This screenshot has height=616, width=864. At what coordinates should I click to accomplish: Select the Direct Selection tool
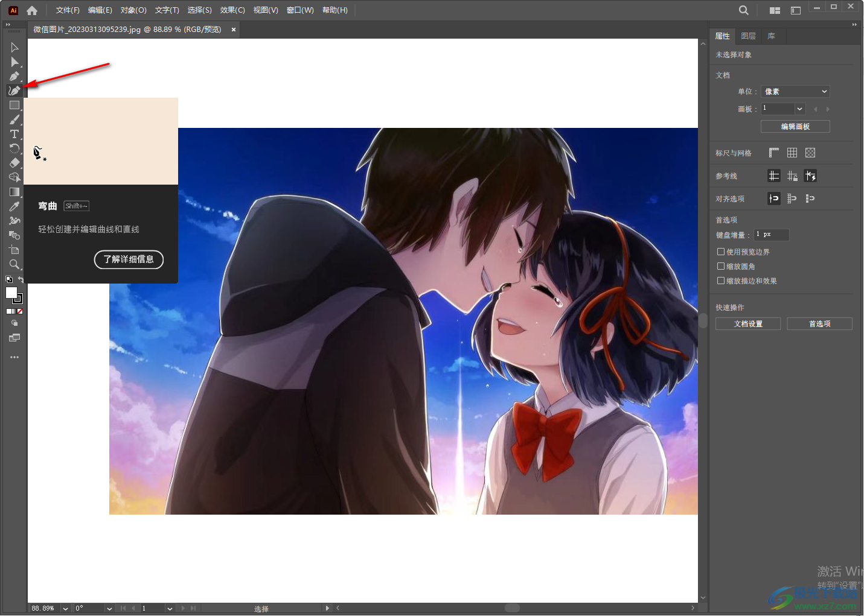(x=14, y=62)
